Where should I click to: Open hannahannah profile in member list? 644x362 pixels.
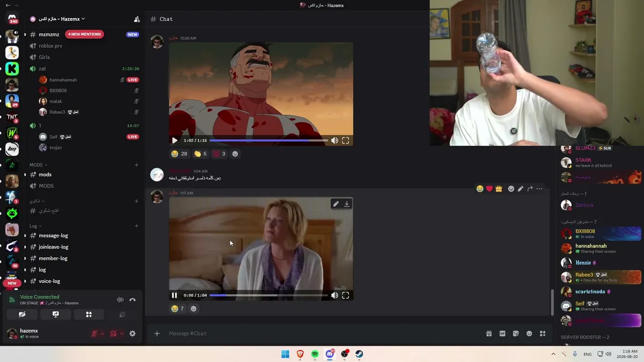(601, 248)
